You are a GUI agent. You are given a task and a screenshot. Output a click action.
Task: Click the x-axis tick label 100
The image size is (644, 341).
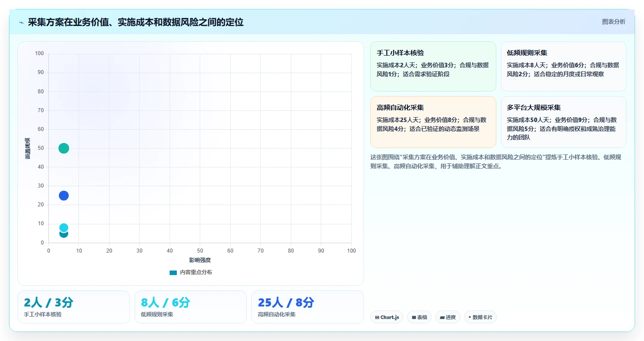[351, 251]
